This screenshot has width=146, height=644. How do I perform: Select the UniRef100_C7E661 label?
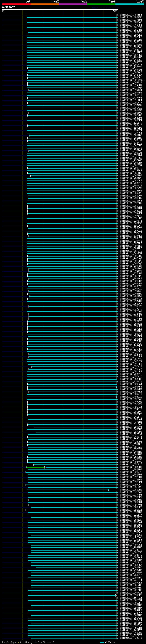click(131, 492)
